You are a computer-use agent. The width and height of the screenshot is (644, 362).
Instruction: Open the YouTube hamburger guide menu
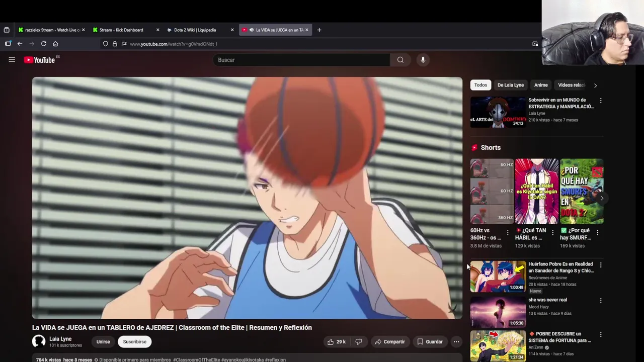coord(12,60)
